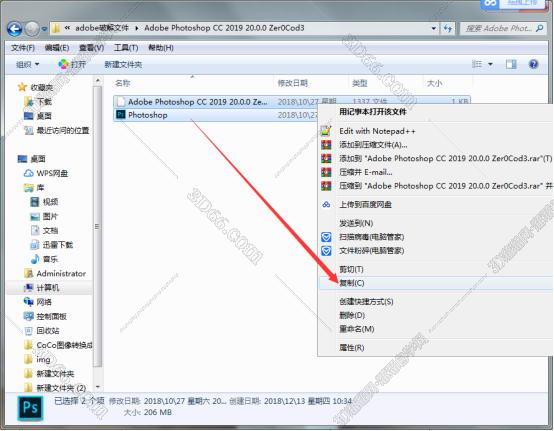Open 下载 in favorites
The image size is (554, 431).
[x=38, y=102]
